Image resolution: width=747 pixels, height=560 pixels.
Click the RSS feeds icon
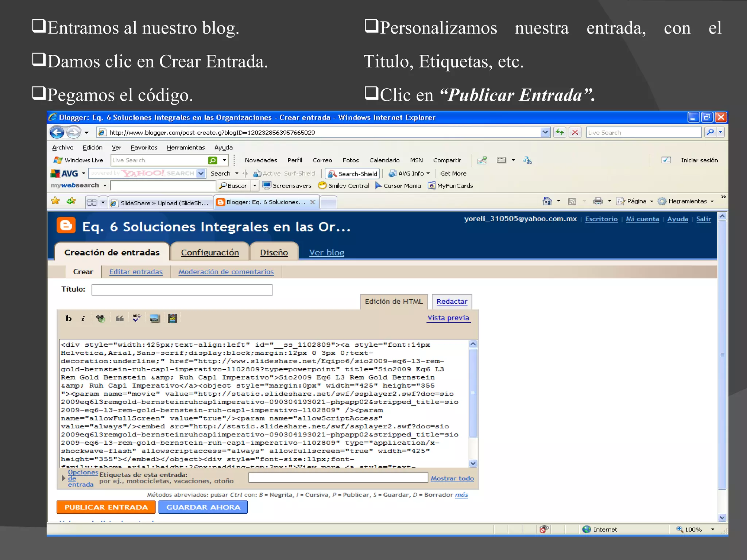(x=572, y=202)
